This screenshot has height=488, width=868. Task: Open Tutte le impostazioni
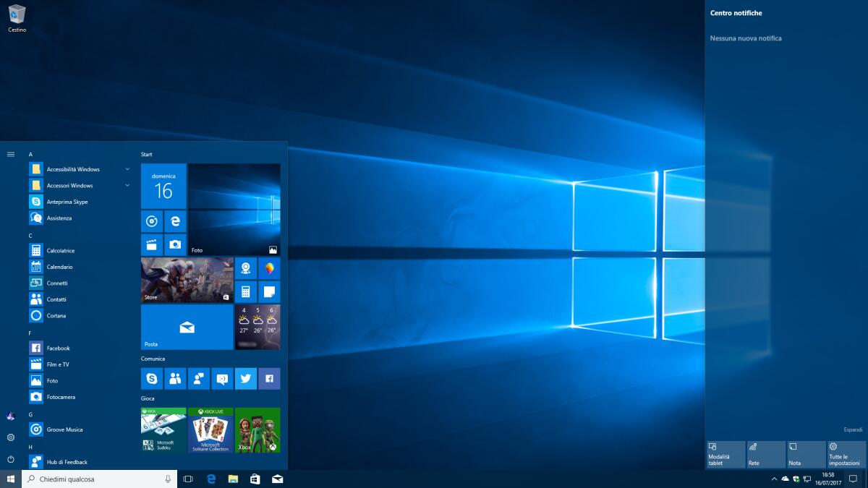(x=846, y=454)
